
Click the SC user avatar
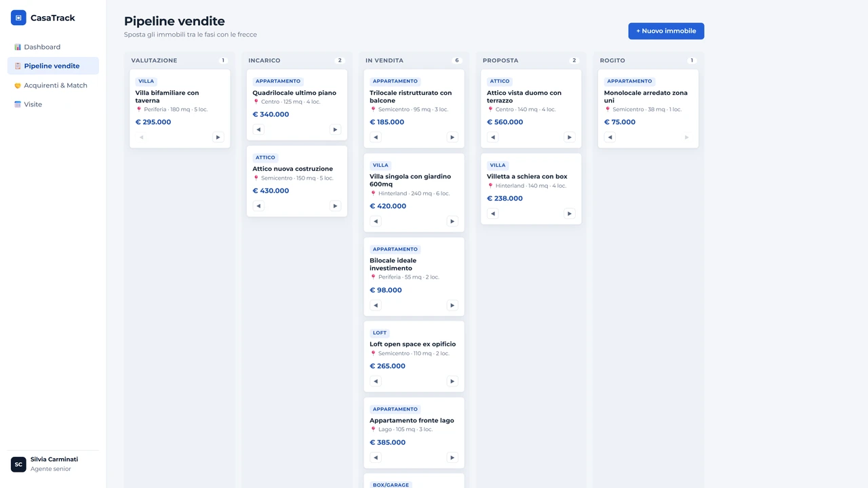[x=18, y=464]
